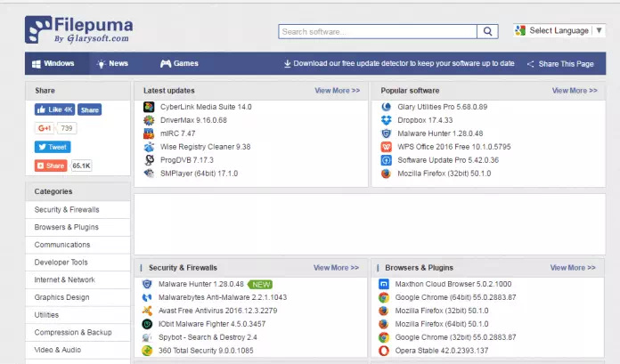Click the DriverMax gear icon
620x364 pixels.
coord(149,120)
